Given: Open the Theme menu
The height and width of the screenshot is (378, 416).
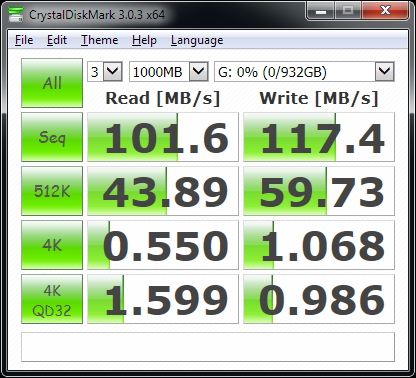Looking at the screenshot, I should click(100, 40).
